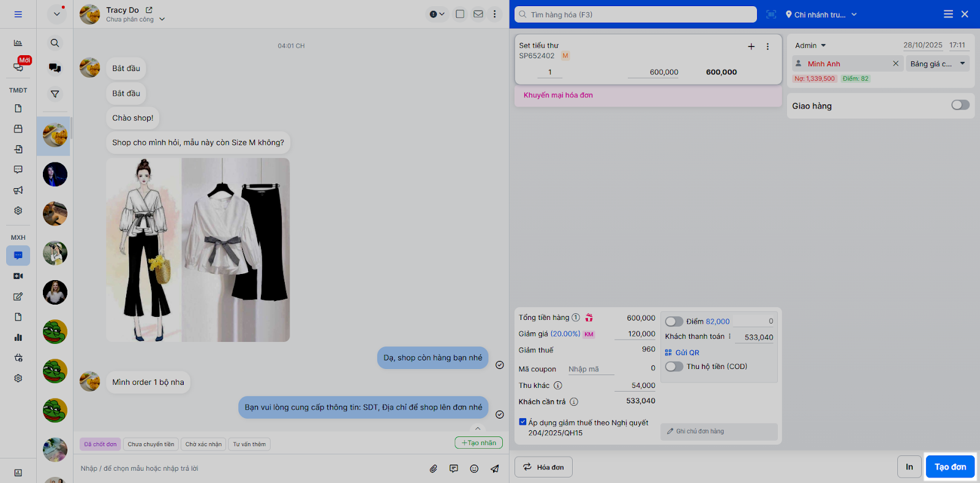Open more options for Set tiểu thư item
The image size is (980, 483).
(767, 47)
